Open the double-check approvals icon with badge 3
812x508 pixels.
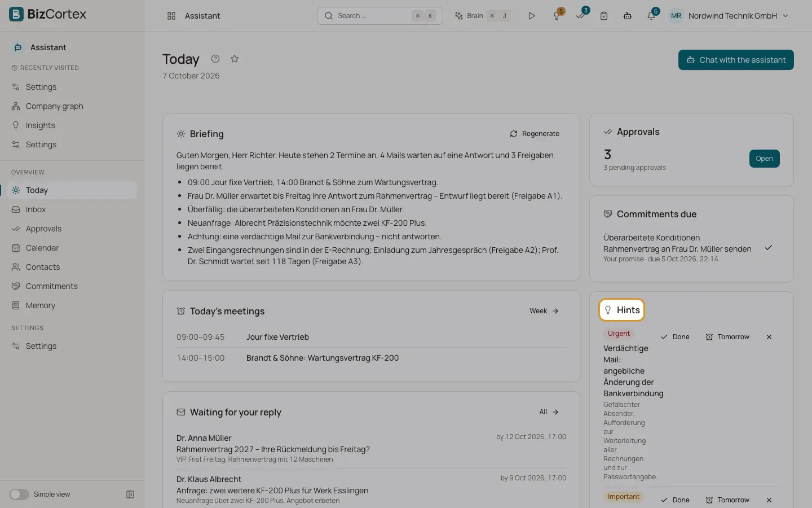[581, 16]
